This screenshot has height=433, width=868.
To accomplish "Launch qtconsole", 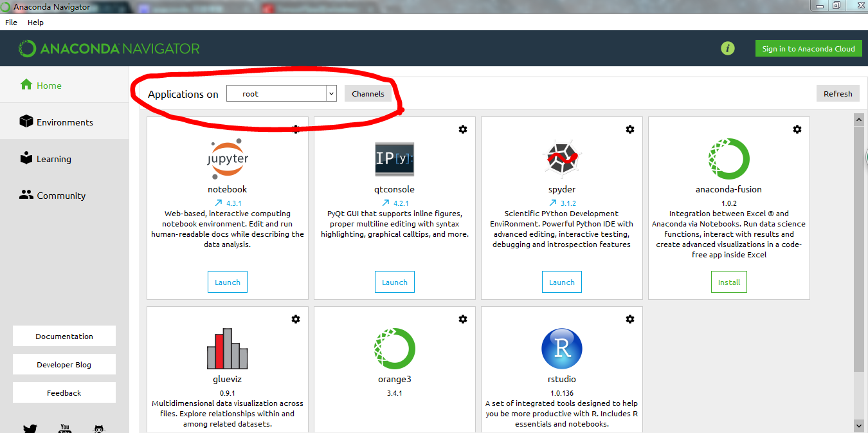I will [x=395, y=282].
